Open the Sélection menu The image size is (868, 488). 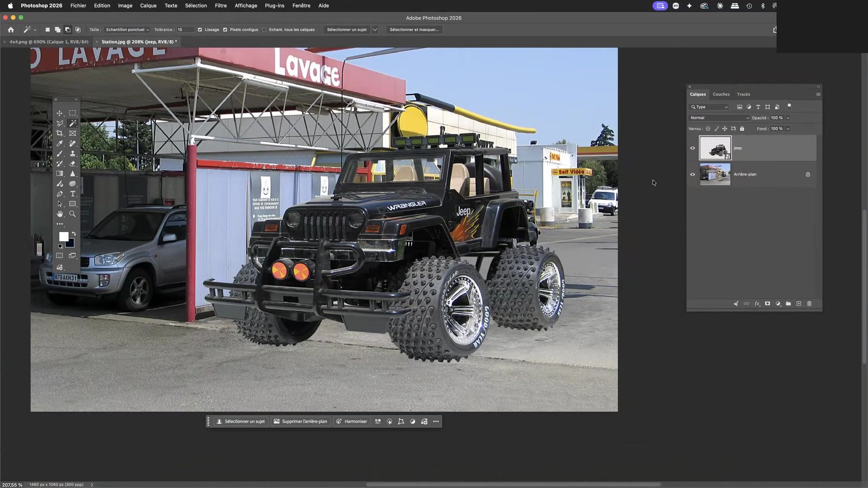[x=196, y=5]
